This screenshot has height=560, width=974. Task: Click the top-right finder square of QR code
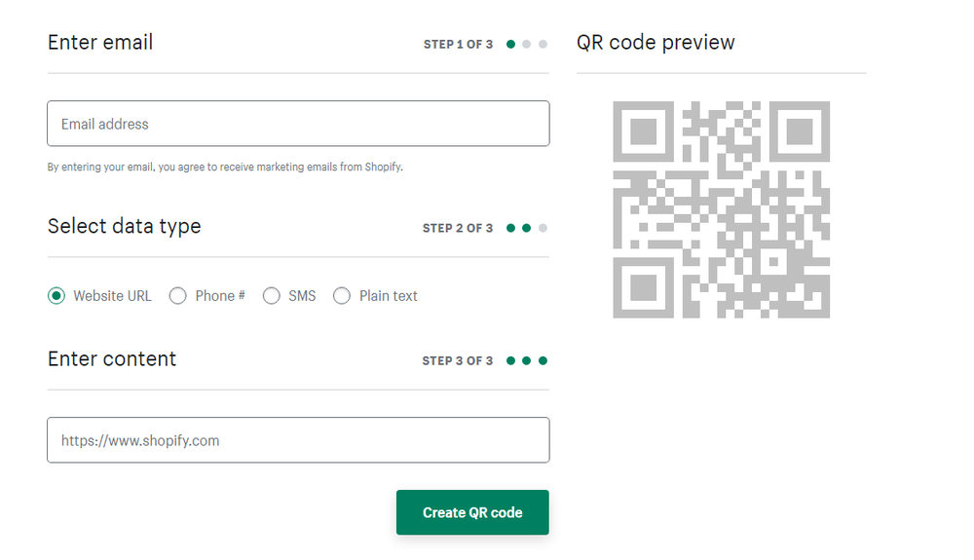tap(799, 132)
